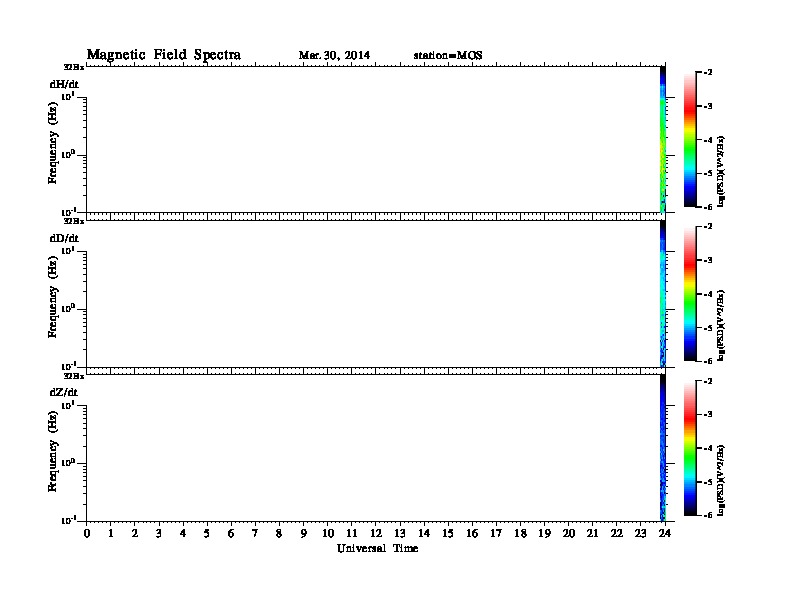The height and width of the screenshot is (612, 792).
Task: Click the hour "1" tick label
Action: tap(111, 533)
